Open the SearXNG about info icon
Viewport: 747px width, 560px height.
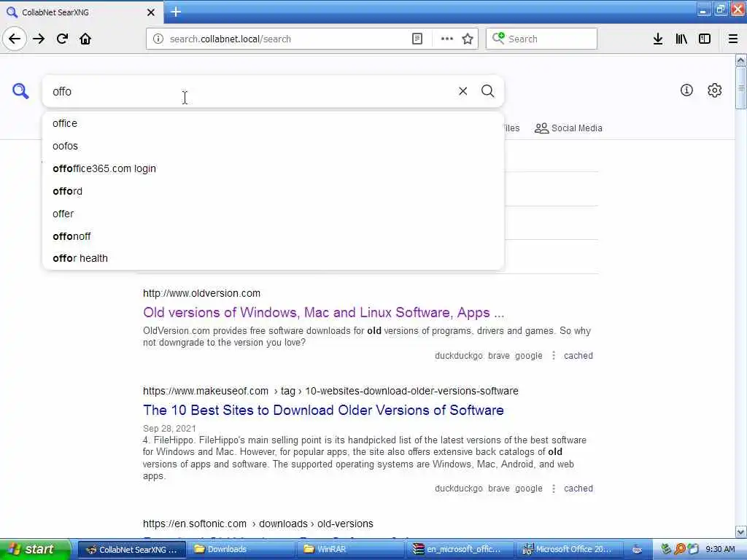686,90
